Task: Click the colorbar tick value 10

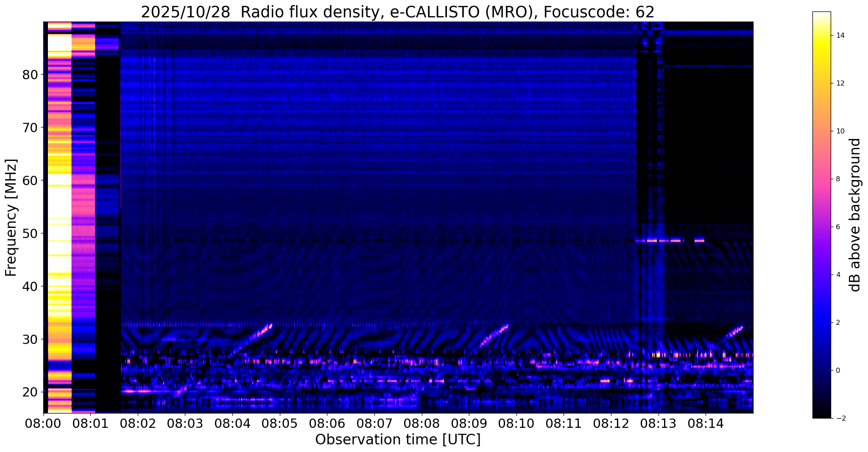Action: pyautogui.click(x=840, y=131)
